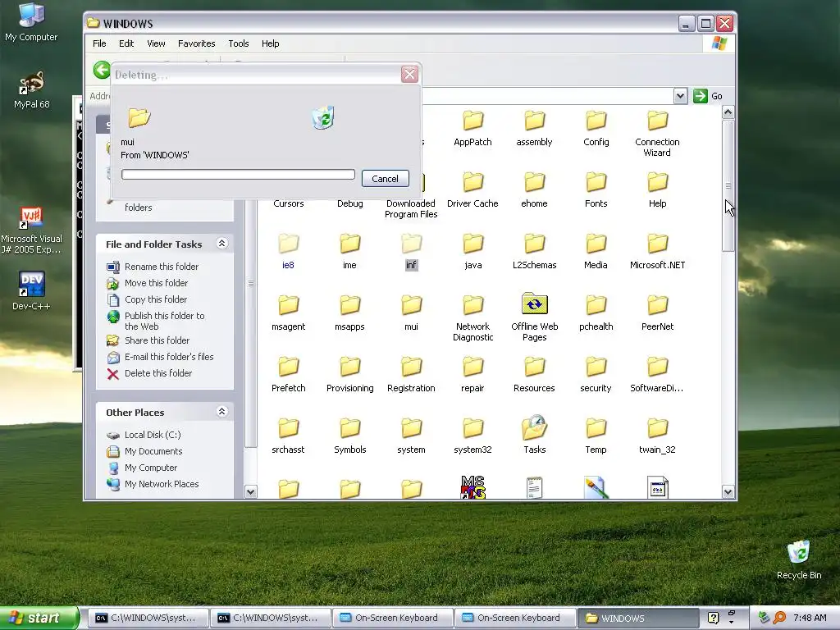This screenshot has width=840, height=630.
Task: Open the Edit menu
Action: tap(126, 43)
